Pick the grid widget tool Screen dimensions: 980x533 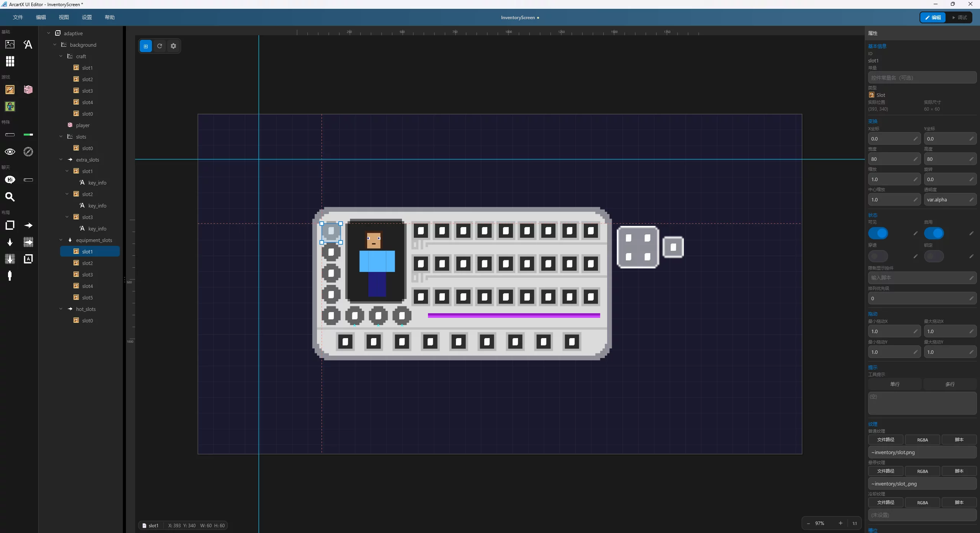click(x=10, y=61)
